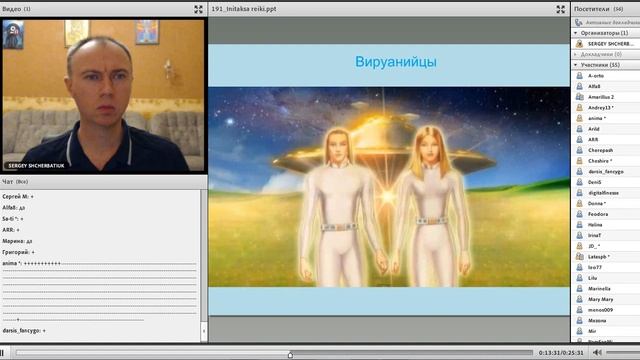Click the participant icon beside IrinaT
Screen dimensions: 640x360
(579, 235)
